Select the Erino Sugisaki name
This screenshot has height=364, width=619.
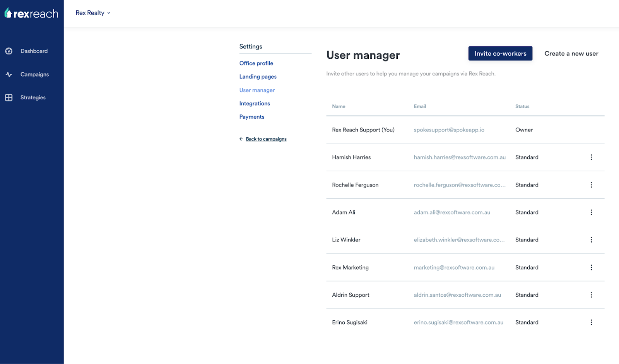[349, 322]
